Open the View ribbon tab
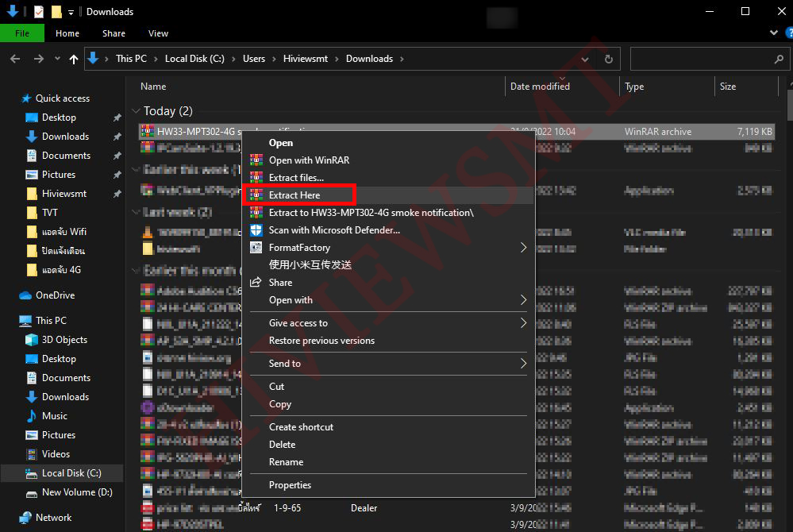793x532 pixels. point(158,33)
